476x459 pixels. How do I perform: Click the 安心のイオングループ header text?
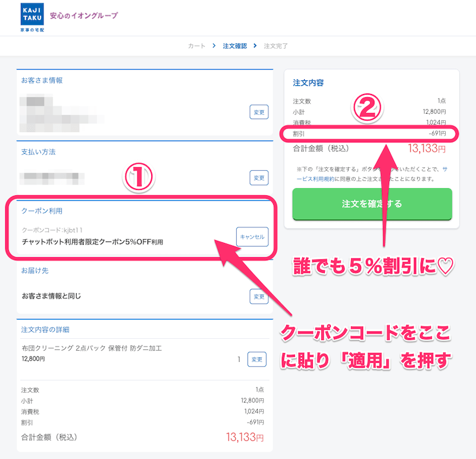point(84,15)
